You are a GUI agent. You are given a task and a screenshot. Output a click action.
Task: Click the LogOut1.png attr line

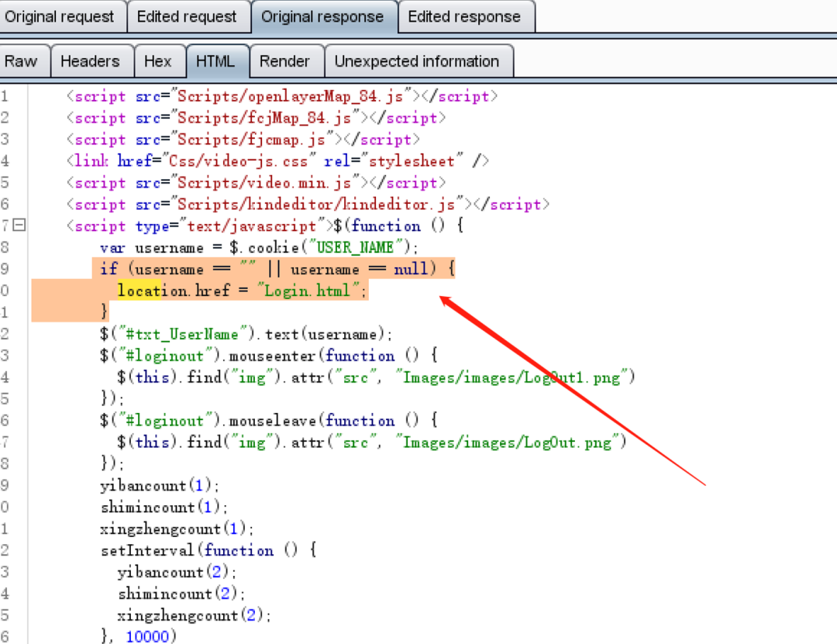(376, 377)
